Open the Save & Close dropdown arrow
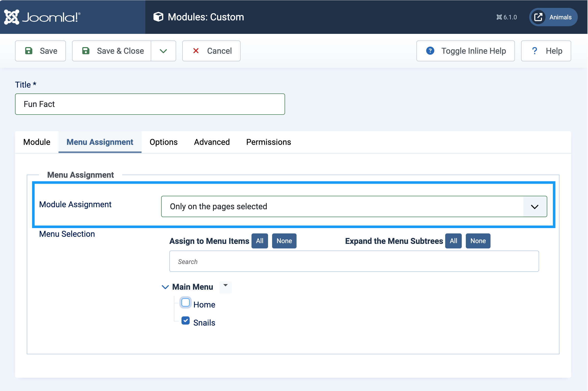588x391 pixels. pos(163,51)
